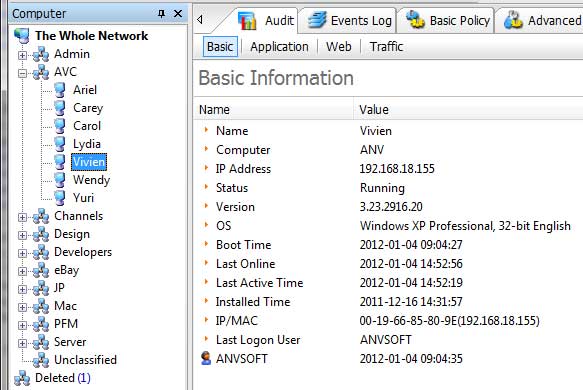583x390 pixels.
Task: Collapse the AVC group
Action: (x=22, y=73)
